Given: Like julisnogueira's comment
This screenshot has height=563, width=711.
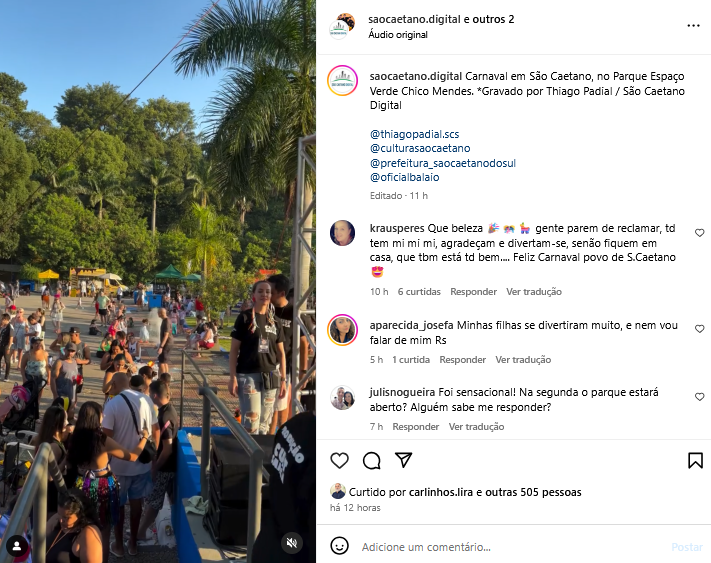Looking at the screenshot, I should [x=700, y=397].
